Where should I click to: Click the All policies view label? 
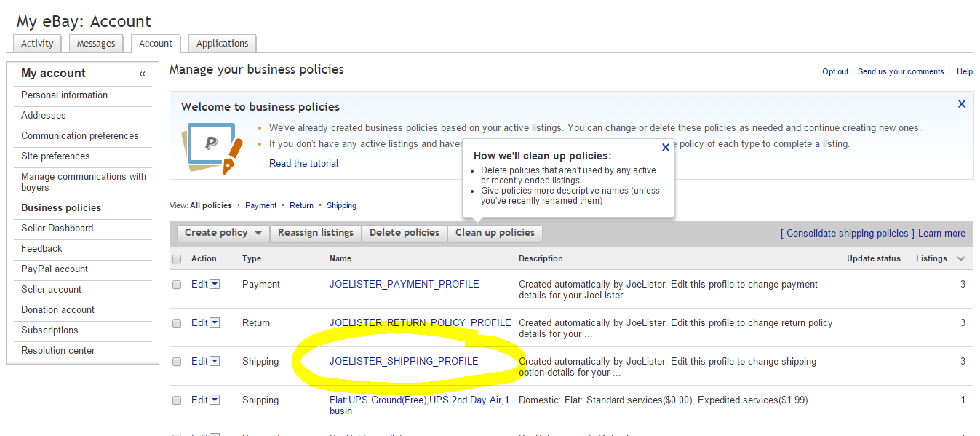[x=211, y=205]
